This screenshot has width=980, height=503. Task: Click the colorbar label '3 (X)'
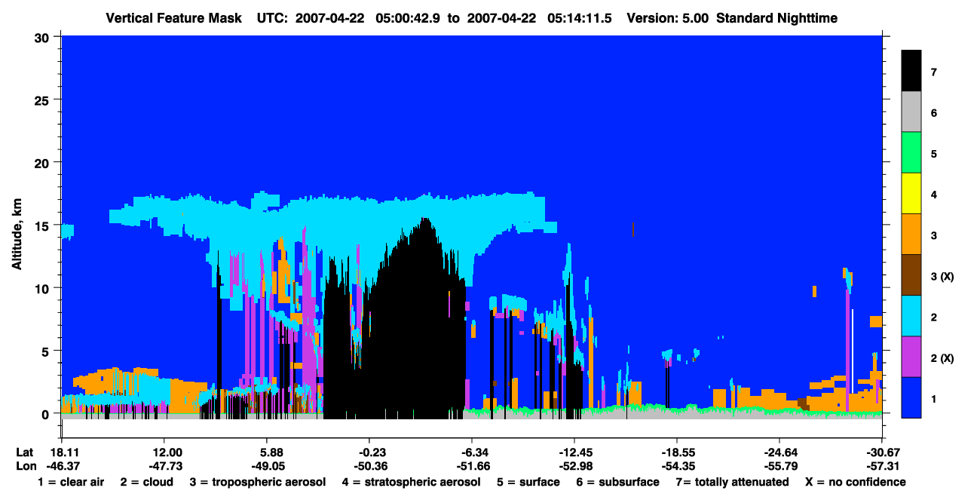point(942,276)
